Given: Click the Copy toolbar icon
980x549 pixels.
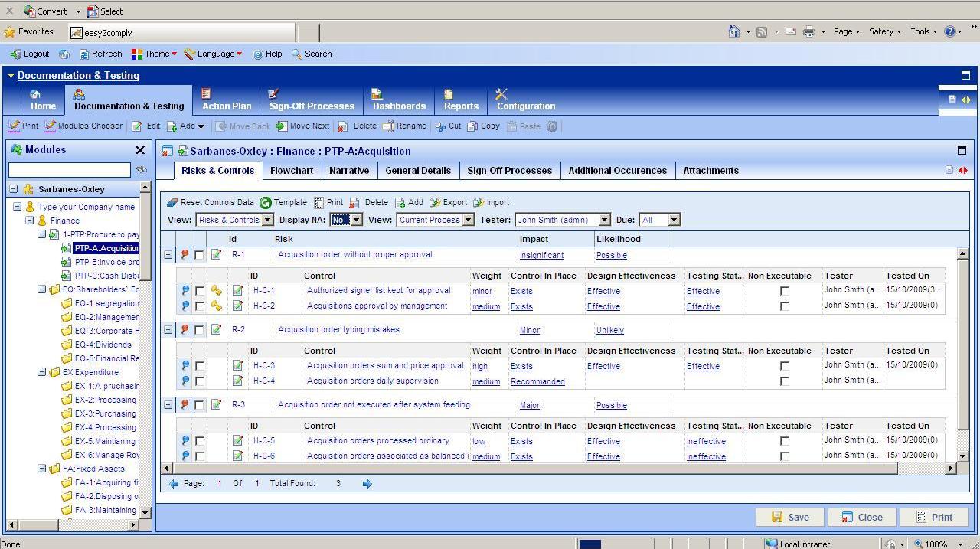Looking at the screenshot, I should (x=472, y=126).
